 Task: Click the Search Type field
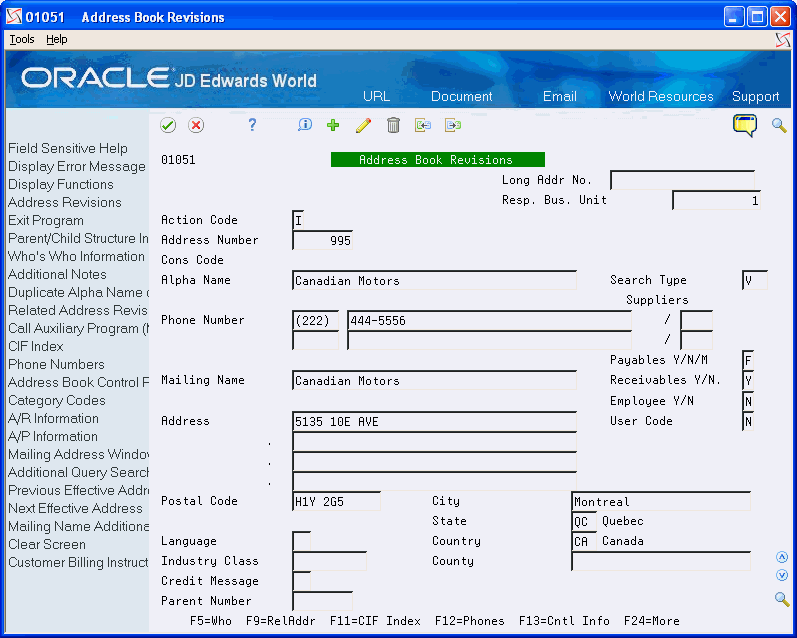[754, 281]
